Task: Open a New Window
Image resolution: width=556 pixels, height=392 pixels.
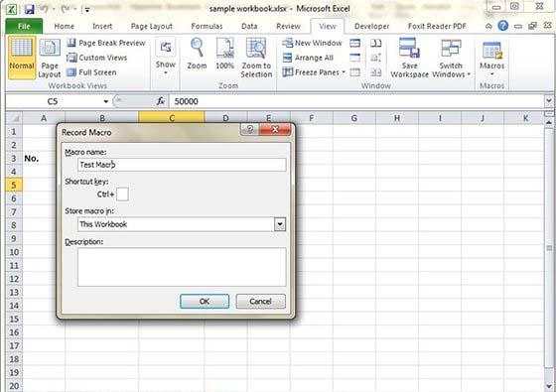Action: point(312,43)
